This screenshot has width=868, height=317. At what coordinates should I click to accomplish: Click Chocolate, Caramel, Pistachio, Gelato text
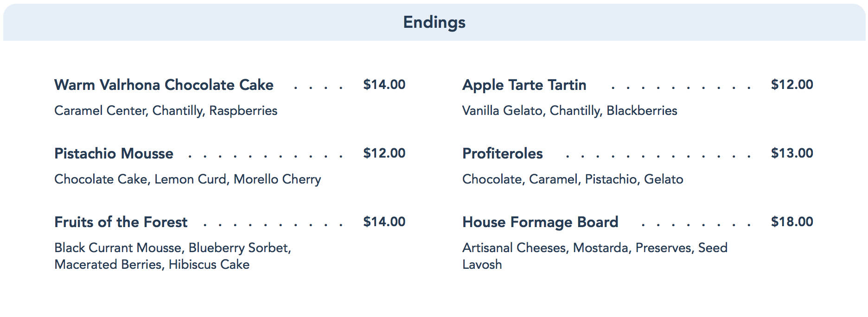573,179
